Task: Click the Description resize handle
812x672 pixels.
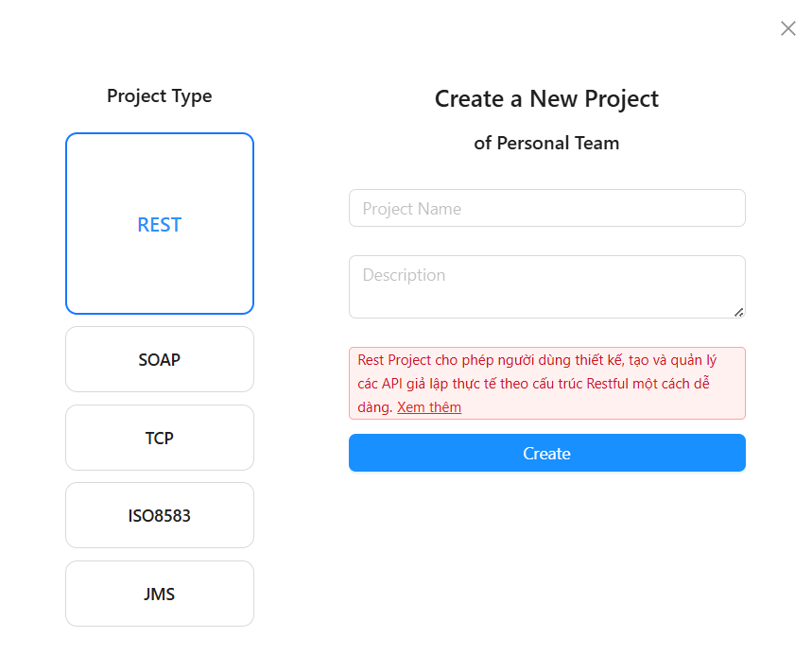Action: [x=738, y=310]
